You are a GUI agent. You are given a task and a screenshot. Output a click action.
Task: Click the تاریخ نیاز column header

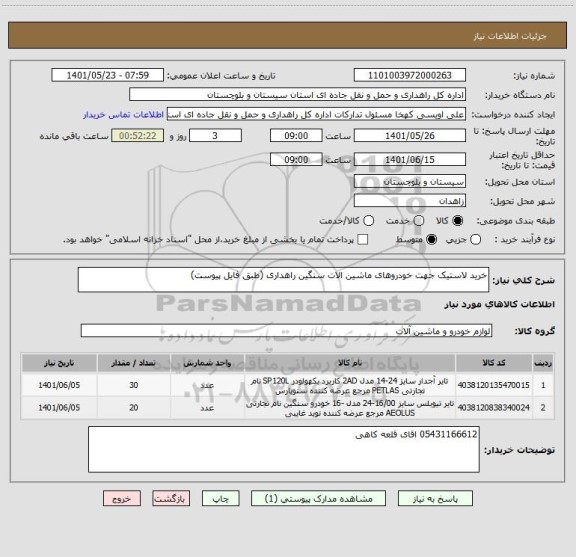[x=59, y=363]
